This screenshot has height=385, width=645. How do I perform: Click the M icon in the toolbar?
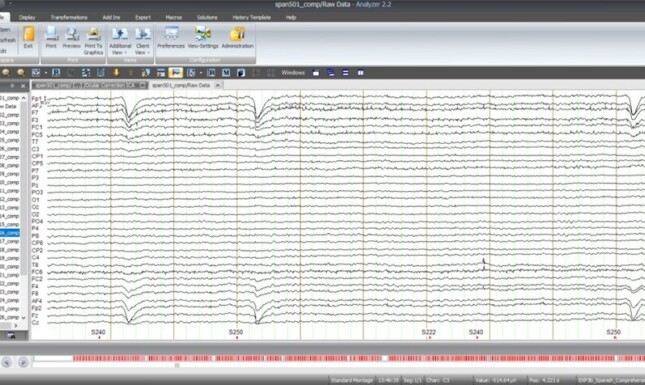point(226,73)
